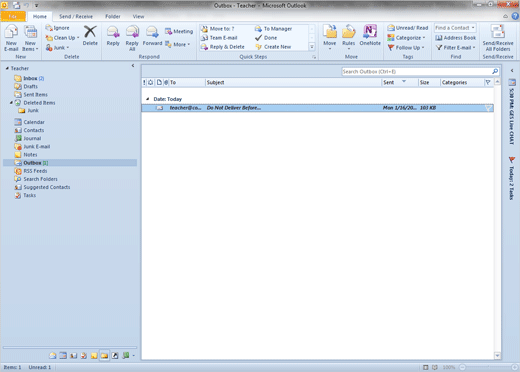520x372 pixels.
Task: Open Suggested Contacts folder
Action: pyautogui.click(x=42, y=187)
